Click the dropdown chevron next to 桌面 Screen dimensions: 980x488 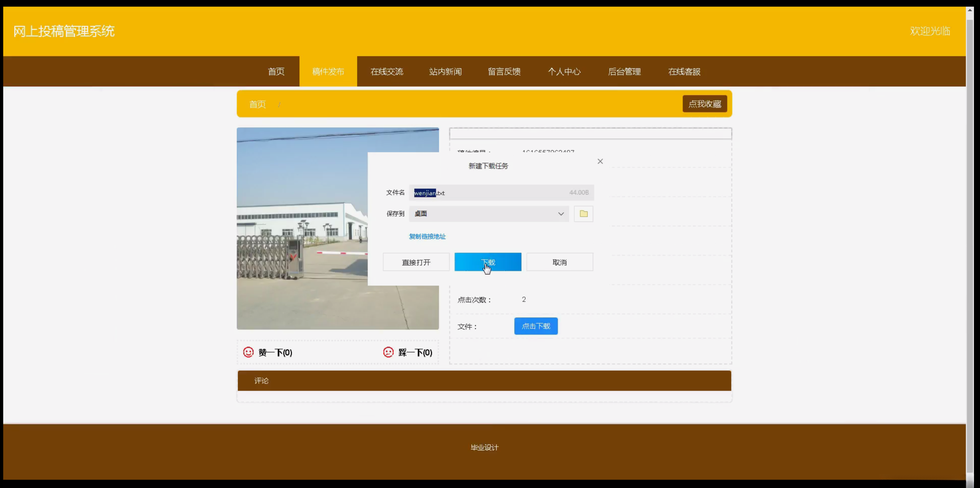[x=561, y=214]
